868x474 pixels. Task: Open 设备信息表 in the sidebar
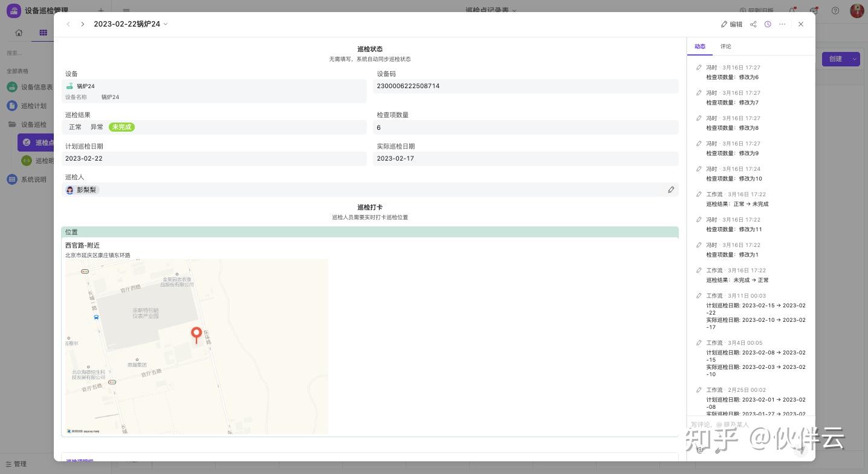pos(36,87)
